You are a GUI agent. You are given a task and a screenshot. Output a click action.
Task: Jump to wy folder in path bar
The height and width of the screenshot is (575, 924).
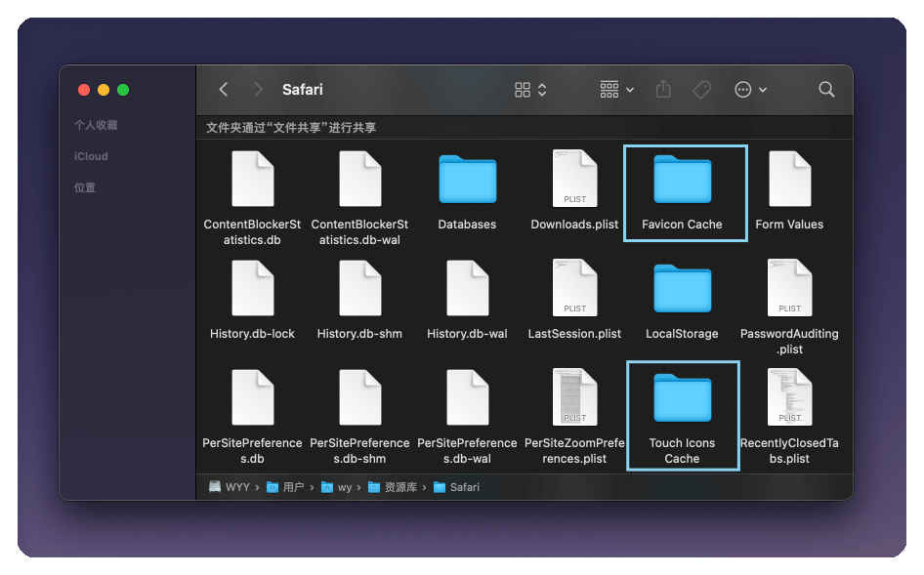[x=336, y=487]
